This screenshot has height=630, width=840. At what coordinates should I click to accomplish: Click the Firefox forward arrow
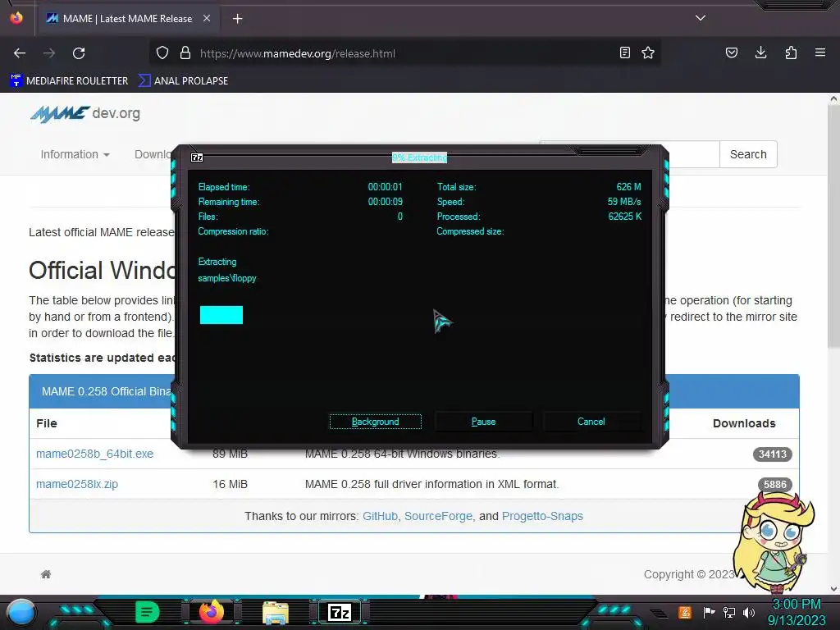point(49,53)
